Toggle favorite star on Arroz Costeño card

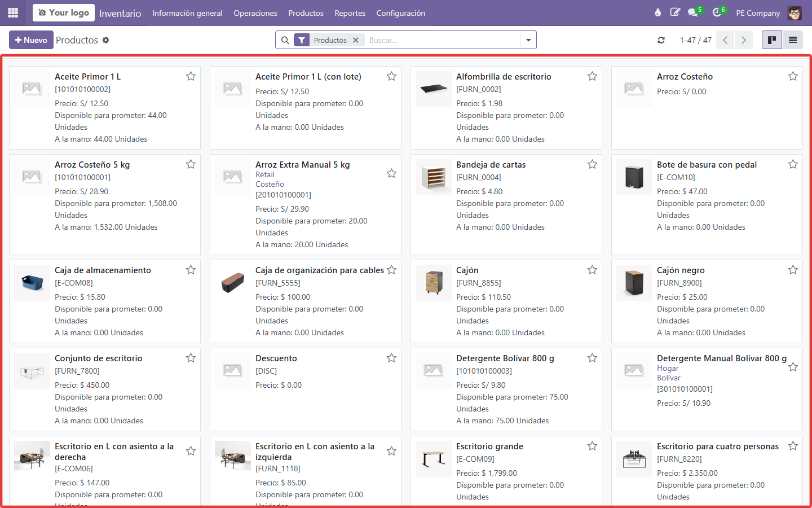coord(793,76)
